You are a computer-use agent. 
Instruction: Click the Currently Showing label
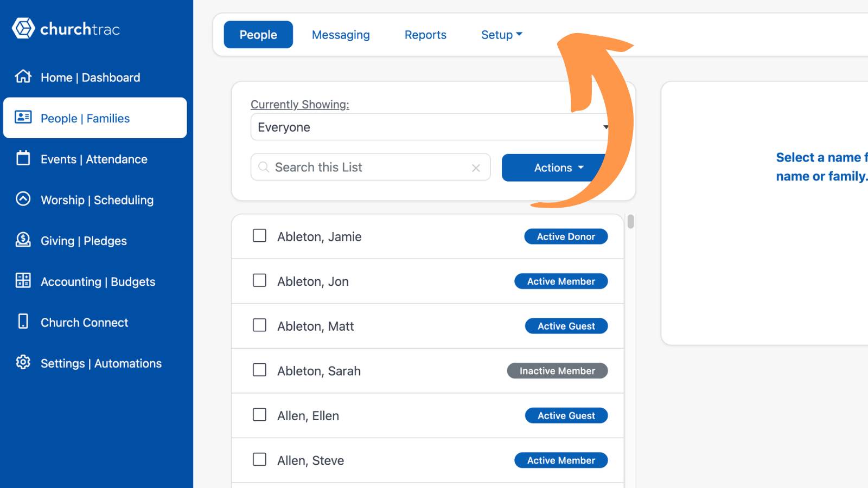point(300,104)
